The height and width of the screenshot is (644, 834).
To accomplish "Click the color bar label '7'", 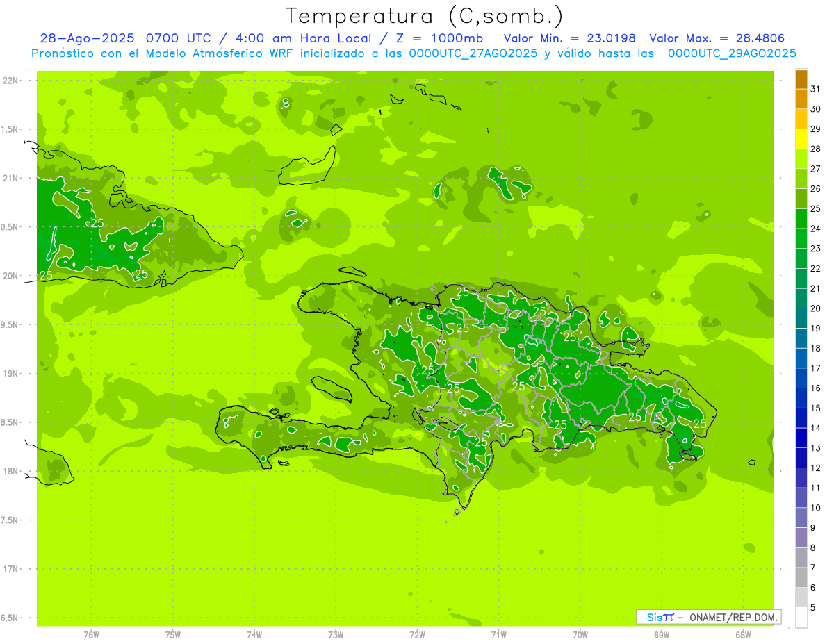I will pos(813,568).
